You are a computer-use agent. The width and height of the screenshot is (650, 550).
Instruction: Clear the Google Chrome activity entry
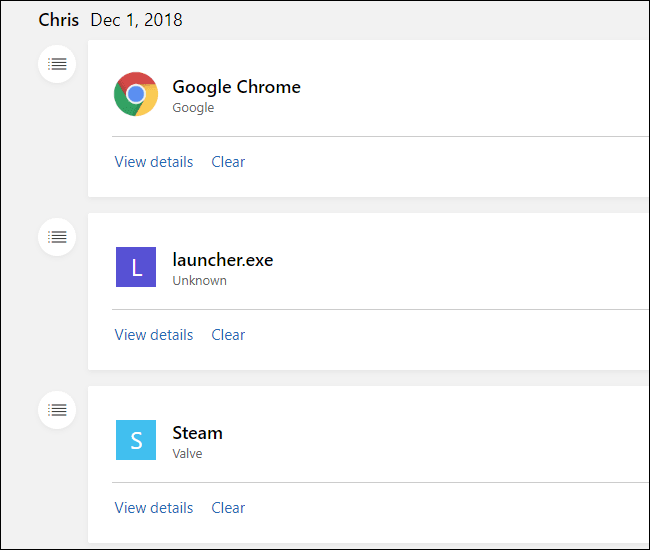pos(228,162)
